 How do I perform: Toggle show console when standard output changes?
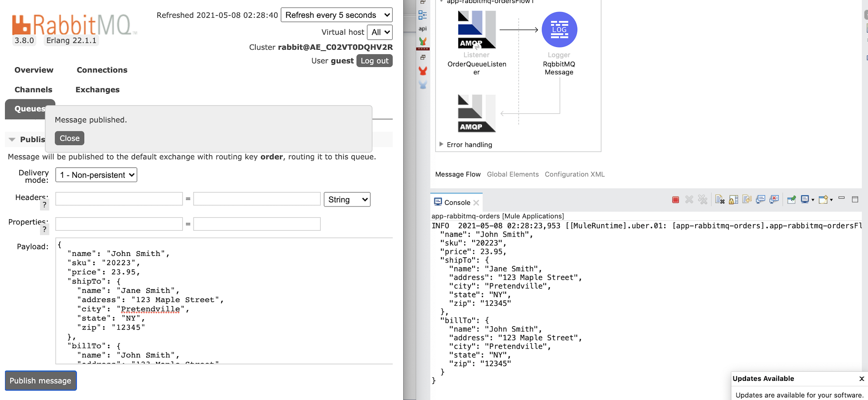760,200
